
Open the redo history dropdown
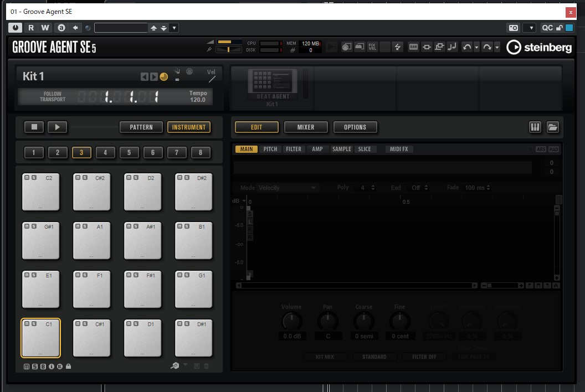tap(497, 48)
